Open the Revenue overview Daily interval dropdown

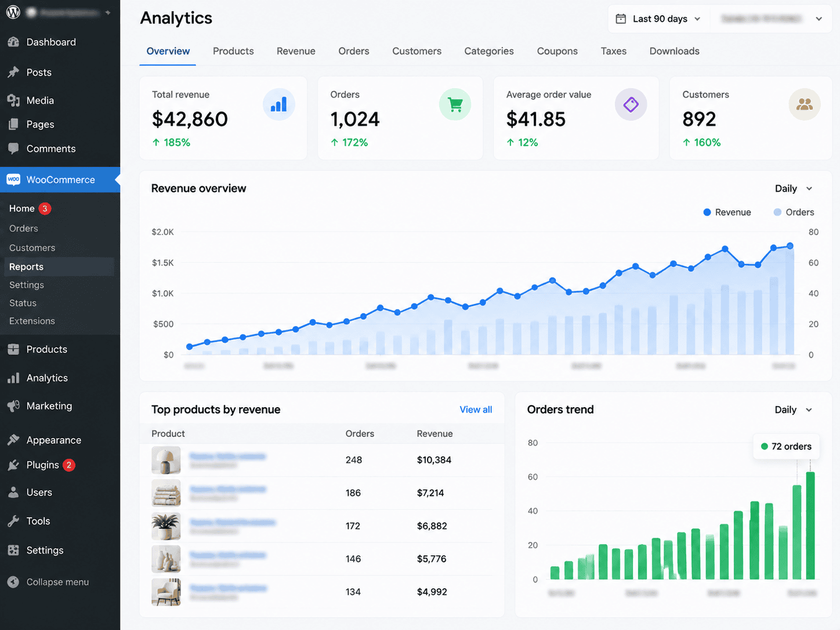(x=794, y=189)
